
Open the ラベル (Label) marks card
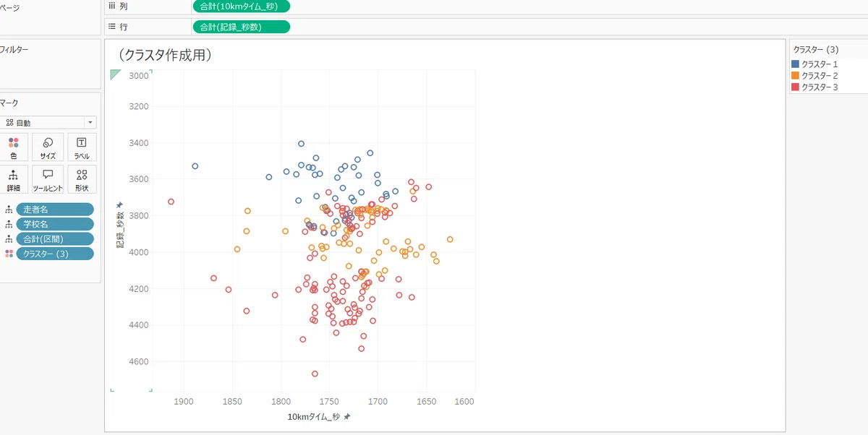click(x=82, y=147)
